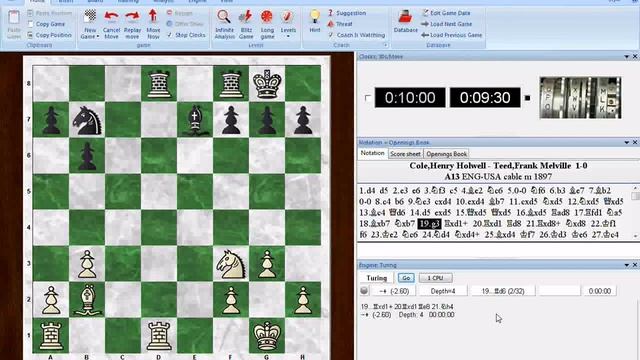Viewport: 640px width, 360px height.
Task: Click the Load Previous Game arrow
Action: click(x=425, y=35)
